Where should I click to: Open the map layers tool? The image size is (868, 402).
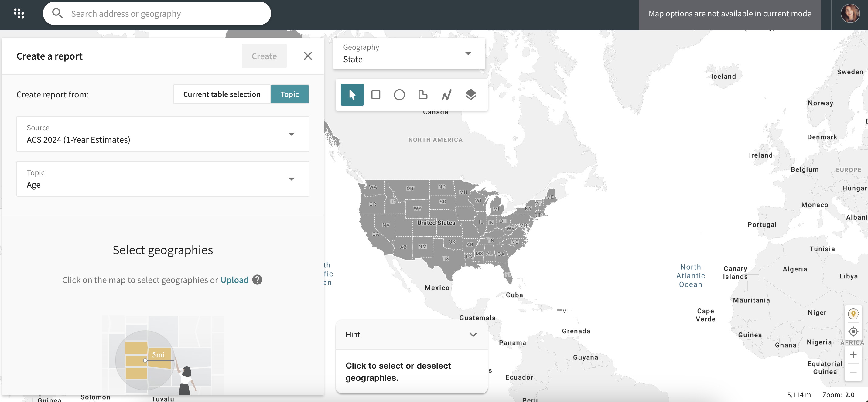470,95
